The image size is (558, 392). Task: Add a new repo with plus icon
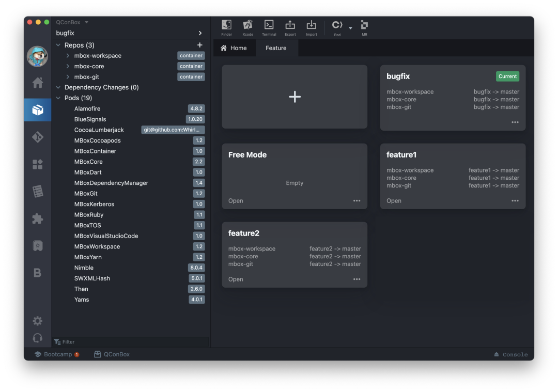click(x=200, y=45)
